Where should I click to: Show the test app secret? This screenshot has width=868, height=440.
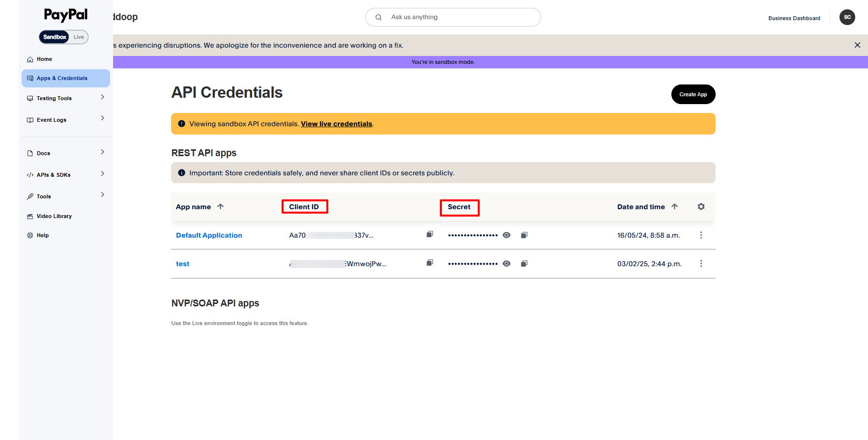(x=506, y=264)
